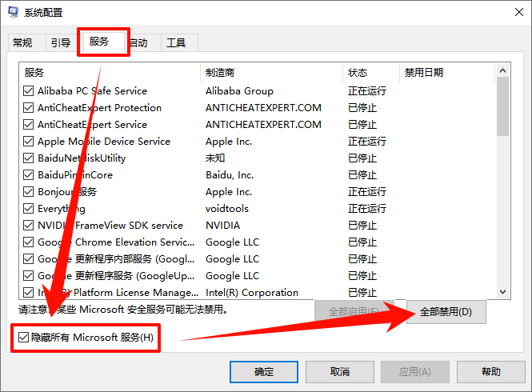Image resolution: width=532 pixels, height=392 pixels.
Task: Toggle AntiCheatExpert Service checkbox
Action: point(29,125)
